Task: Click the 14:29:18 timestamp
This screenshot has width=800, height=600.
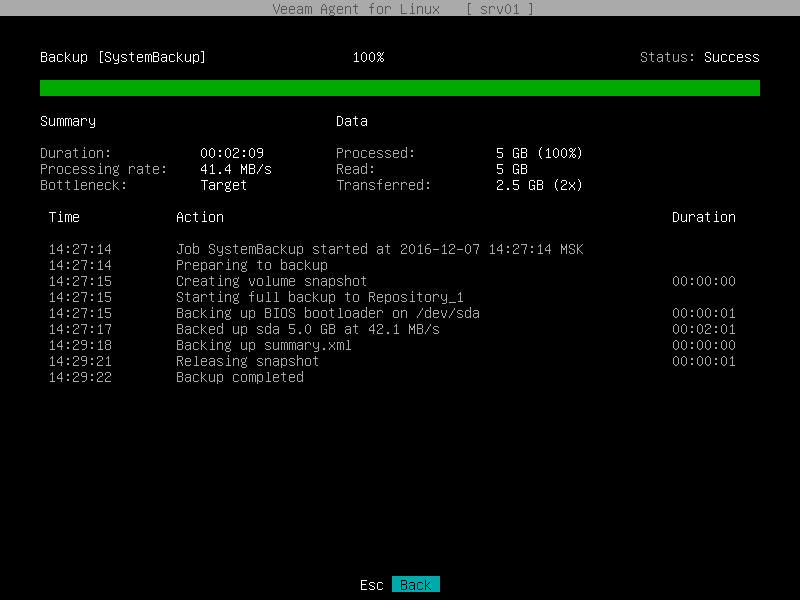Action: 80,345
